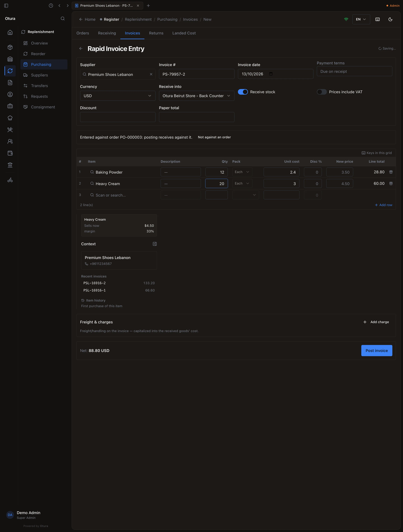Open the bicycle delivery icon in rail
The width and height of the screenshot is (403, 532).
point(10,180)
